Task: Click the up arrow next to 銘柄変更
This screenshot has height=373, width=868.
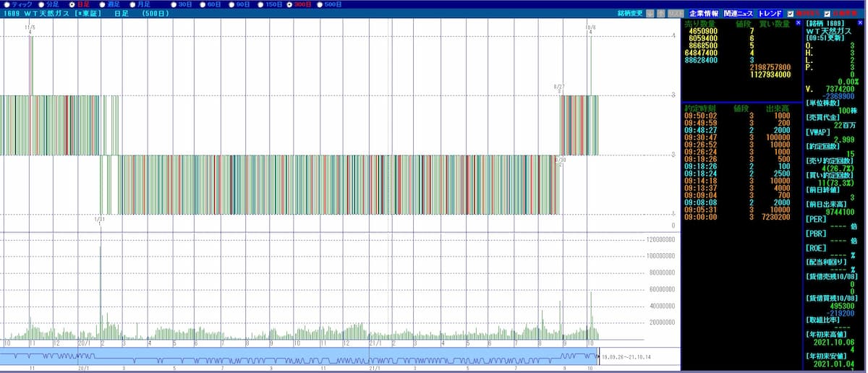Action: coord(660,14)
